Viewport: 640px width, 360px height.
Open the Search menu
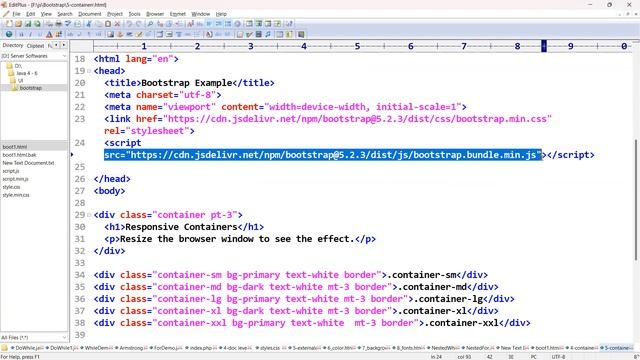pos(64,14)
